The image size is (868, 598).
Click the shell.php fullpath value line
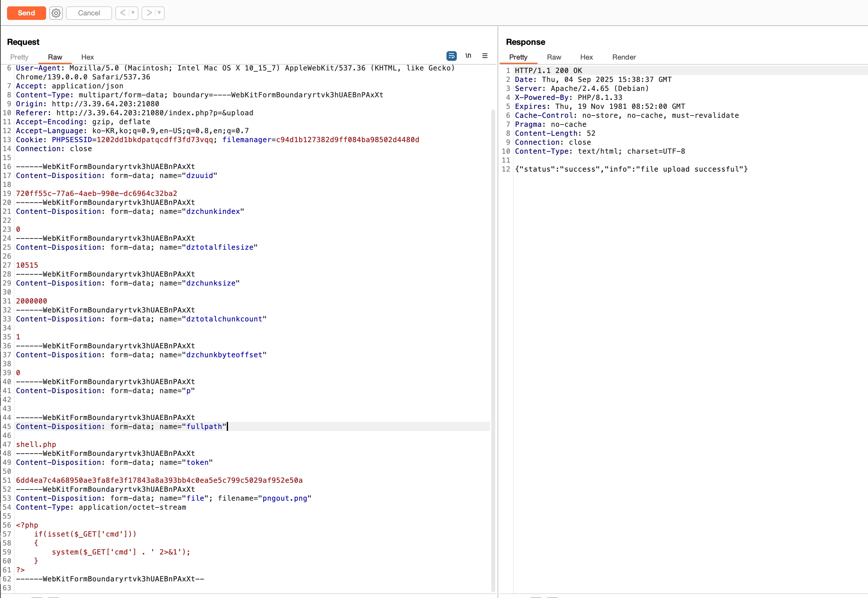[36, 444]
